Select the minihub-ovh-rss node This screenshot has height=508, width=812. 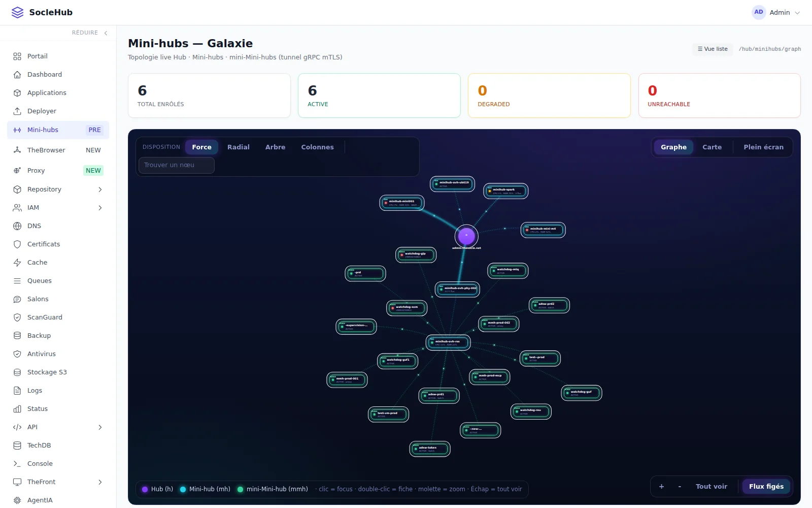pos(448,343)
